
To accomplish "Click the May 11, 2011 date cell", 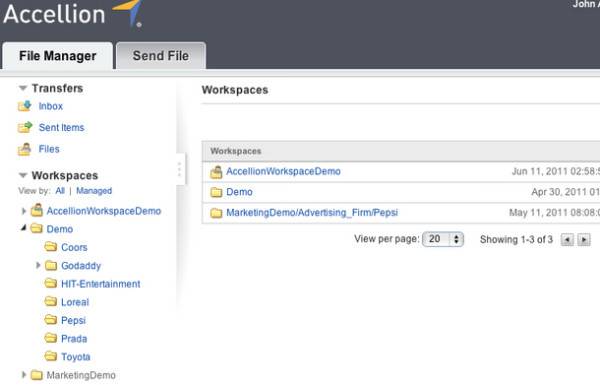I will (x=554, y=213).
